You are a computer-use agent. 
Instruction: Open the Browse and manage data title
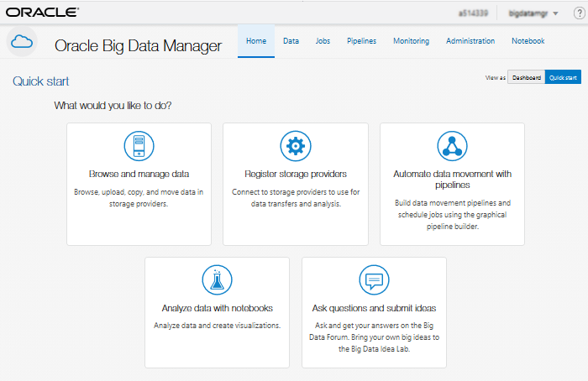point(139,174)
